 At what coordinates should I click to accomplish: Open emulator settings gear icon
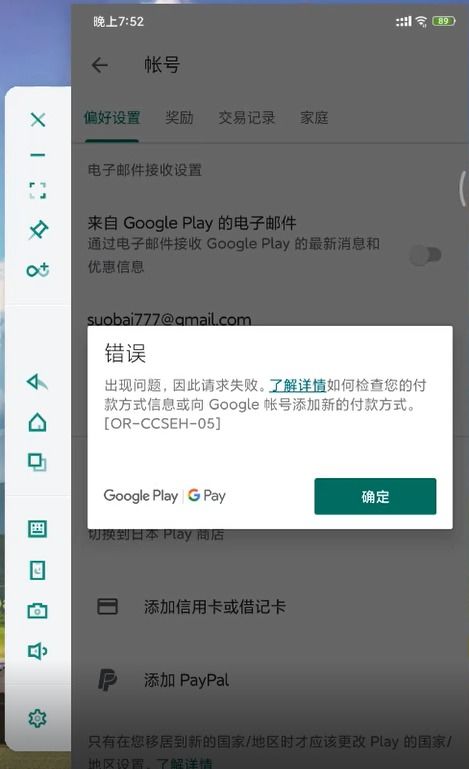point(38,718)
